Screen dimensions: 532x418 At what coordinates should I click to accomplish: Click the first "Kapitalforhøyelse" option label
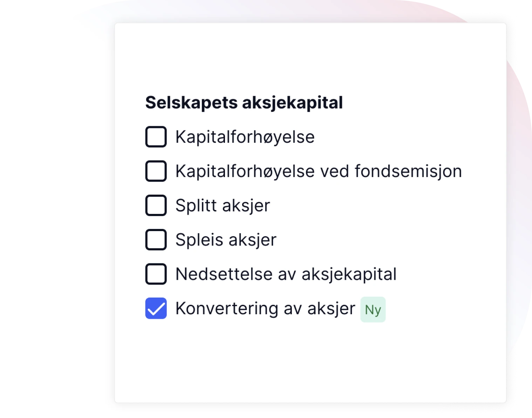coord(245,137)
